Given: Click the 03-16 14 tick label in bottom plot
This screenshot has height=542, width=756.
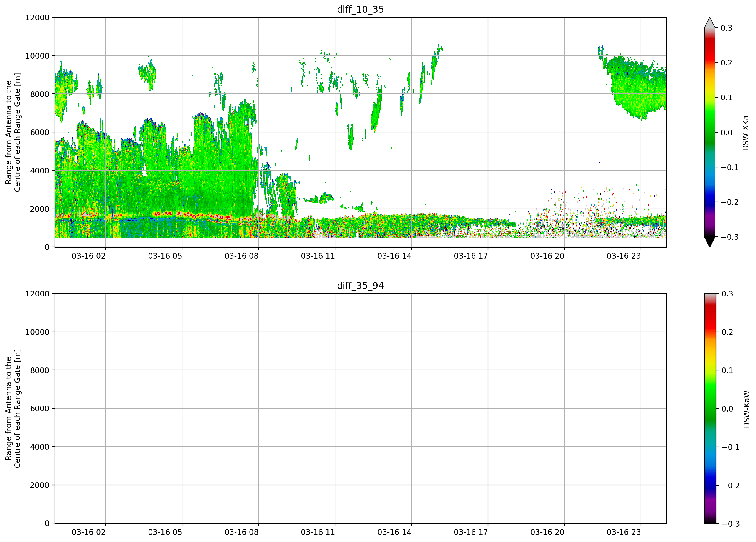Looking at the screenshot, I should pos(394,532).
